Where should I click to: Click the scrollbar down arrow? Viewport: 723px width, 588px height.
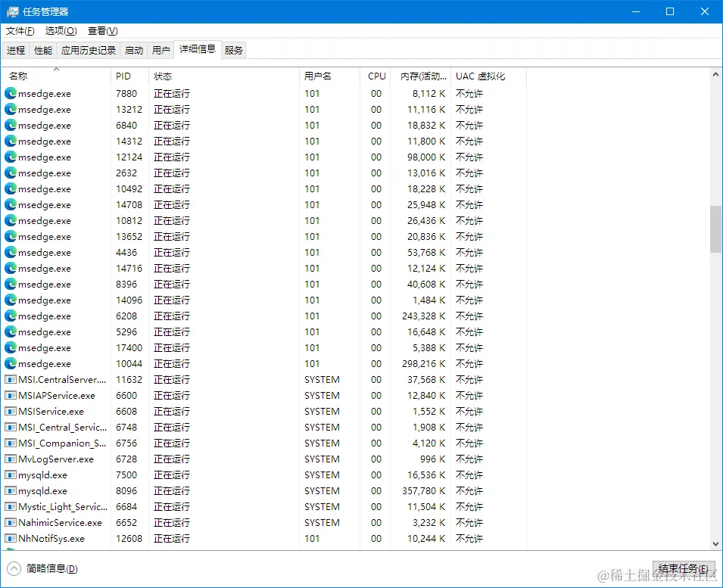[x=715, y=544]
